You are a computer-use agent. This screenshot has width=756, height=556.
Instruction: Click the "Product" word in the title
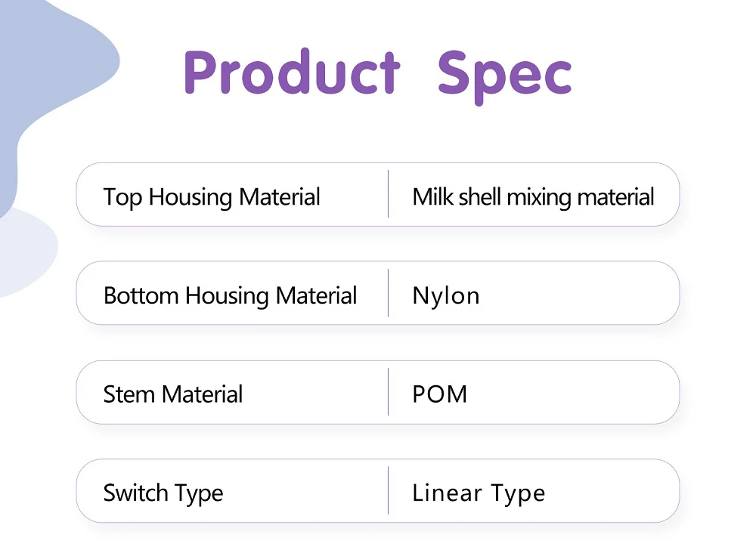[291, 73]
